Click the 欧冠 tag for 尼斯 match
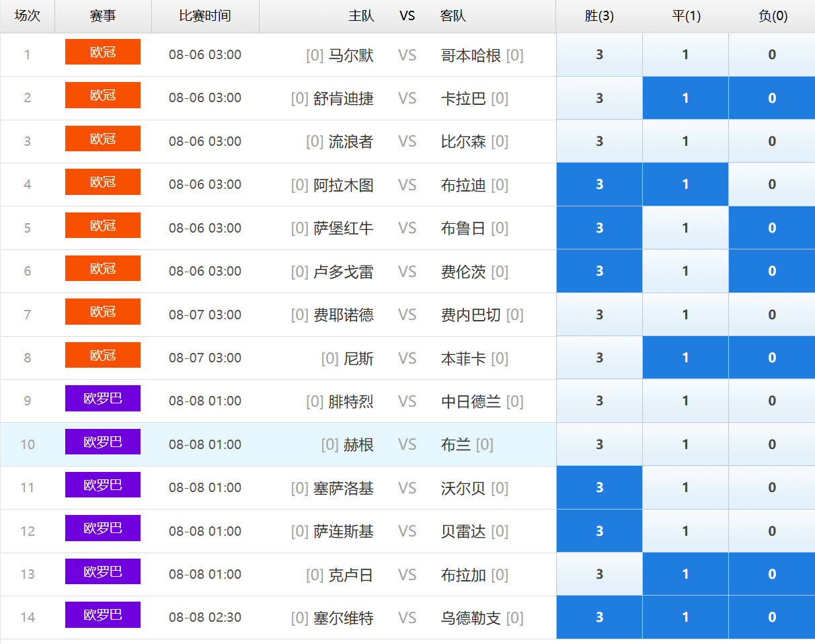815x644 pixels. coord(103,355)
